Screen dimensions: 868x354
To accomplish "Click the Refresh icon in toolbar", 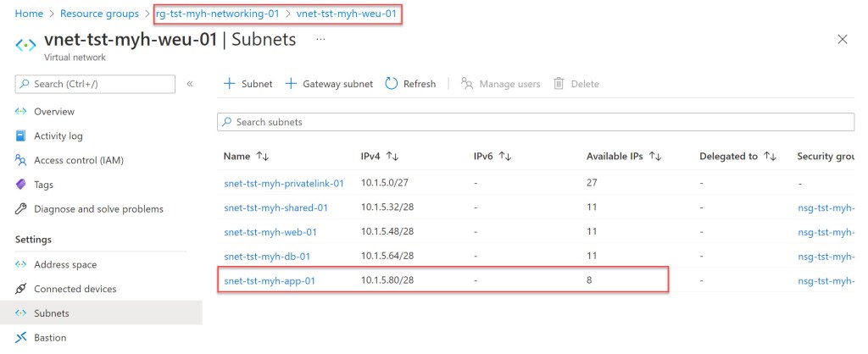I will (x=392, y=84).
